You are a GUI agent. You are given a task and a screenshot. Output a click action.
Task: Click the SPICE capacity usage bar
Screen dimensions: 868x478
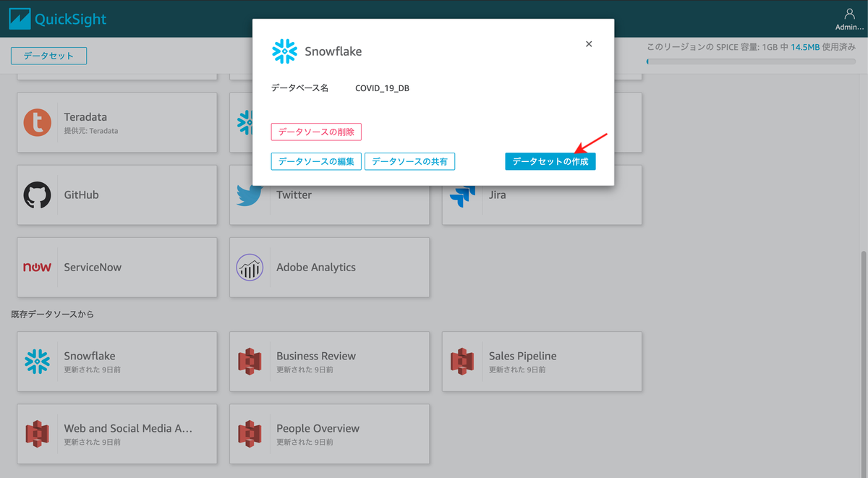[x=752, y=62]
